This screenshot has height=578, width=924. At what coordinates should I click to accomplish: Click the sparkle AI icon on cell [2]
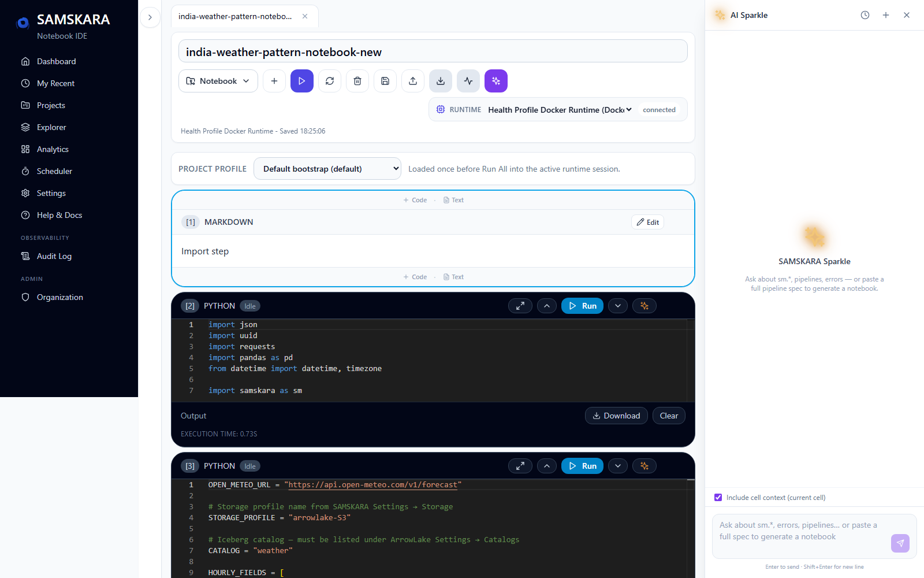[x=644, y=306]
